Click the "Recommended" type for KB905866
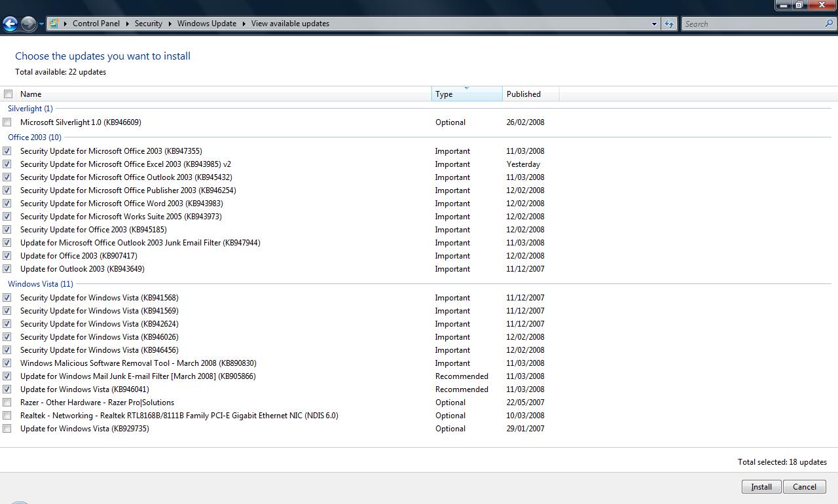Viewport: 838px width, 504px height. pos(462,376)
